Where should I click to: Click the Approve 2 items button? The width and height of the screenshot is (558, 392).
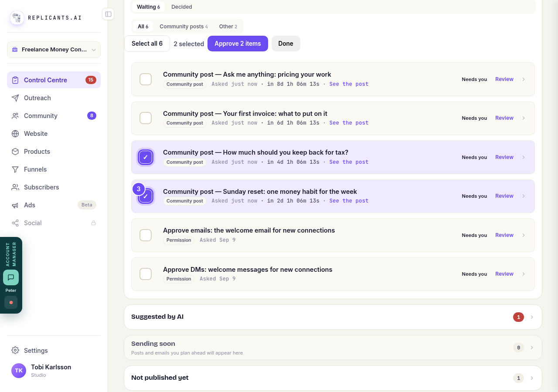pyautogui.click(x=238, y=44)
